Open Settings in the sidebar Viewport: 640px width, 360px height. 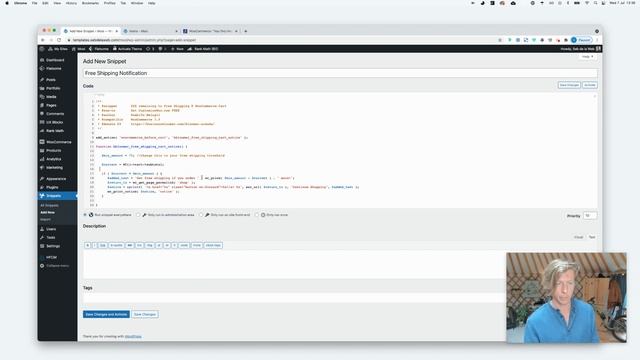pos(53,246)
